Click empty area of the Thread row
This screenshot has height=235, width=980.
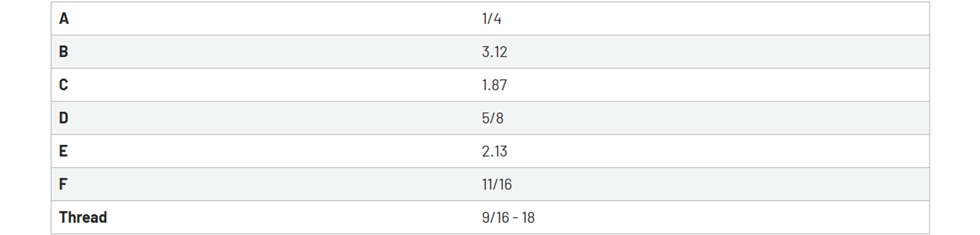click(x=728, y=217)
